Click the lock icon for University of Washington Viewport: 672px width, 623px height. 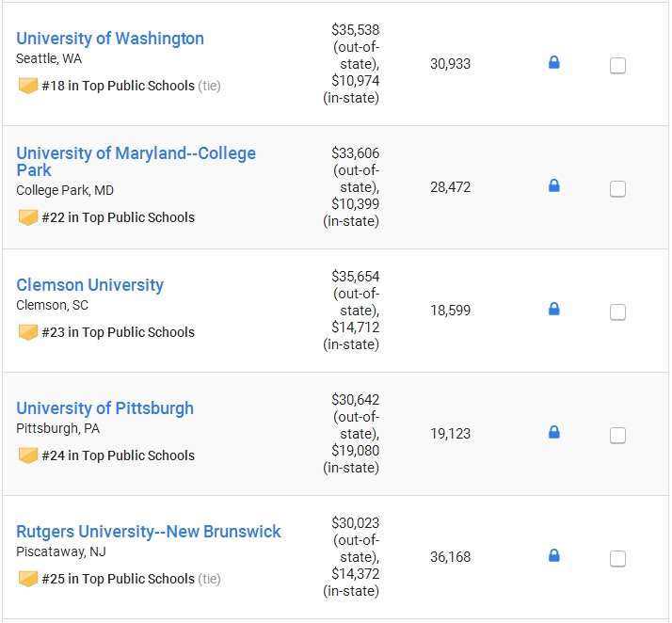click(x=553, y=62)
